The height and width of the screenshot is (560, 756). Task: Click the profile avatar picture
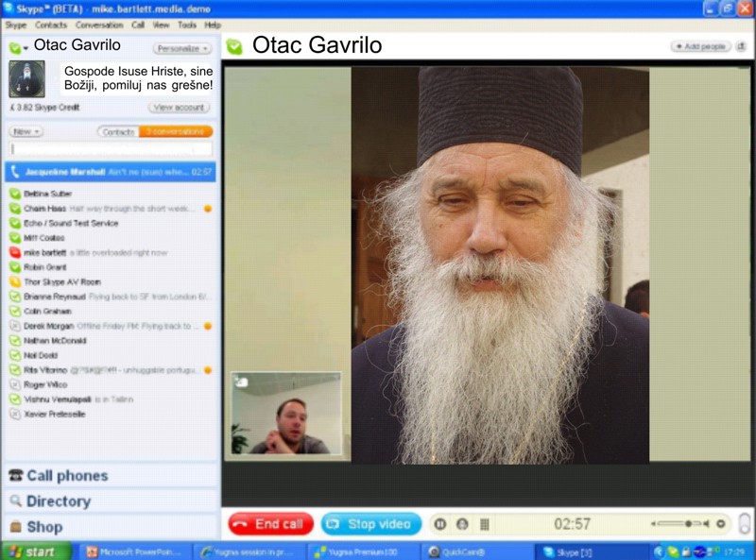pos(26,79)
